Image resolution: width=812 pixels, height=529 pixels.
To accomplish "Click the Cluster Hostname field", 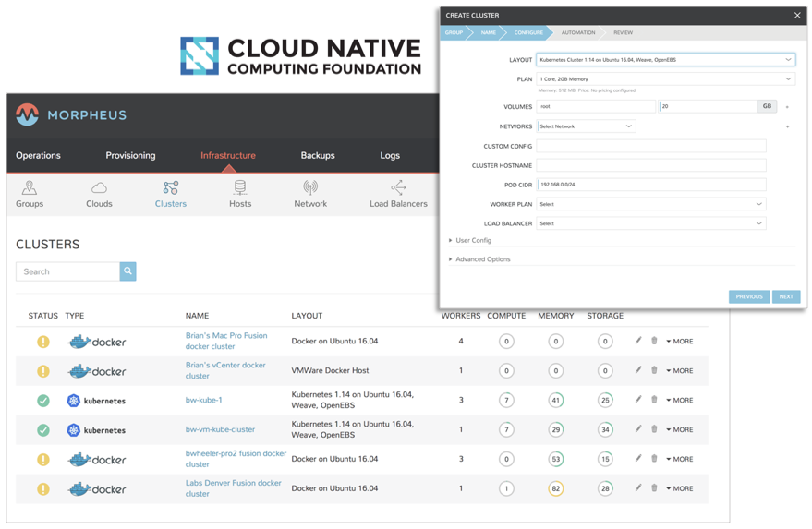I will coord(651,165).
